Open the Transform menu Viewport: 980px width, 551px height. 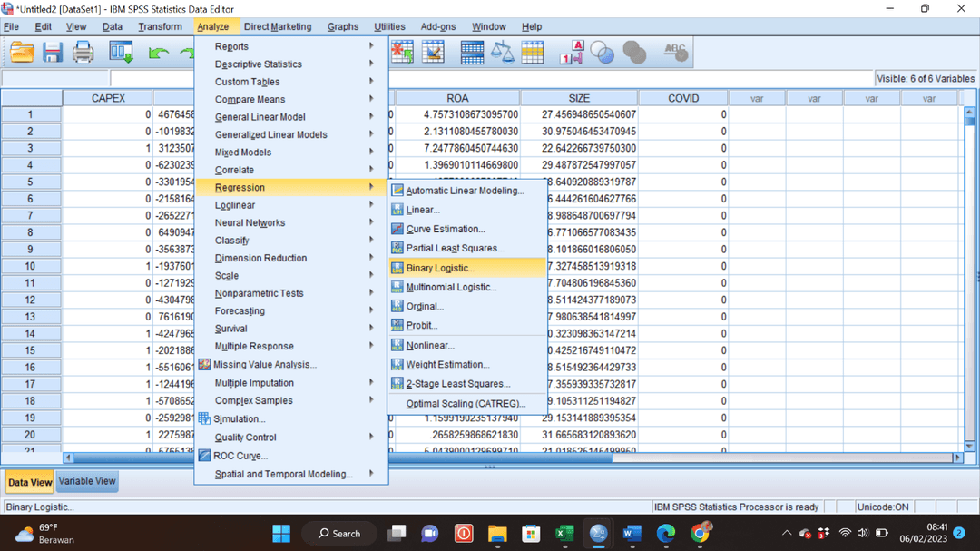tap(160, 27)
